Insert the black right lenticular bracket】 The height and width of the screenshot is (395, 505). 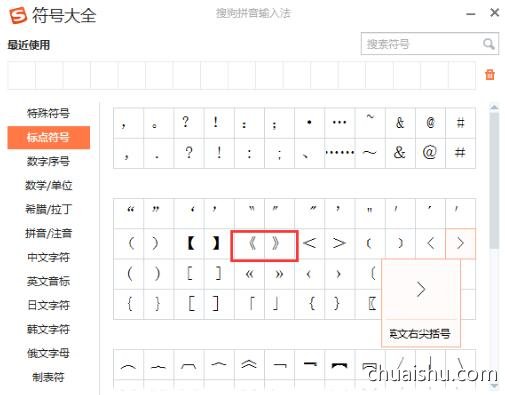[x=219, y=244]
